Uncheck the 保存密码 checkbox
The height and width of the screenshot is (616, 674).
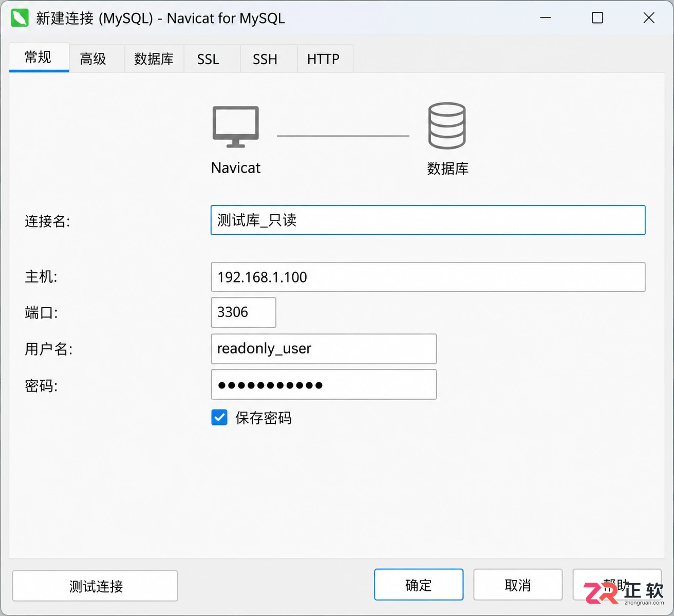point(219,418)
